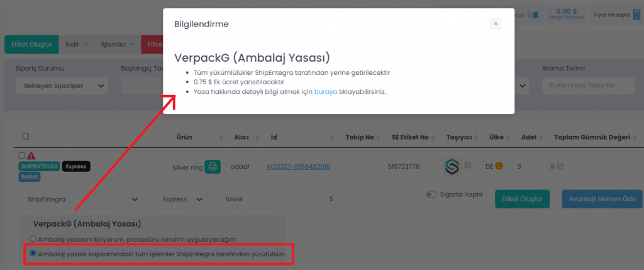Open Fiyat Hesapla calculator

pos(617,15)
